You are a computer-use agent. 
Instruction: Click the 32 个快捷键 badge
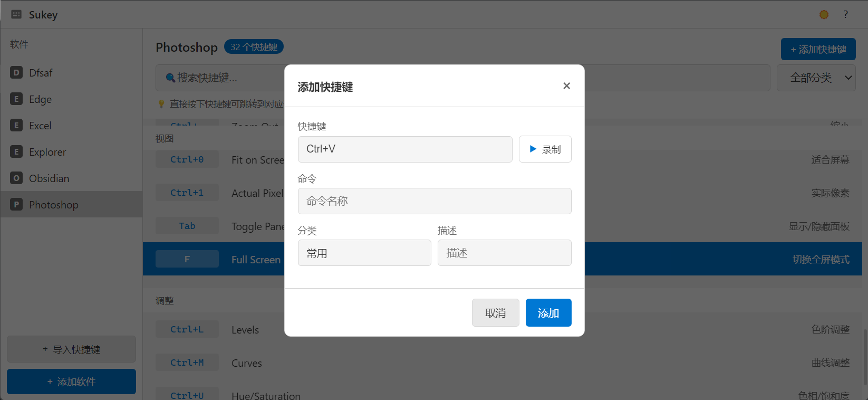254,47
